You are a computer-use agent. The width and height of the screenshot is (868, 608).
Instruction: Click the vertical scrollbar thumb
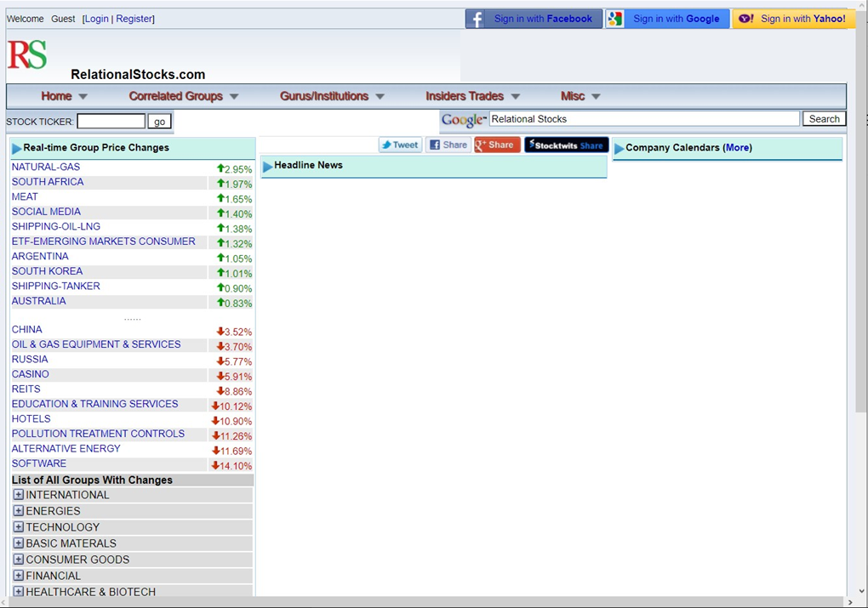[x=860, y=210]
